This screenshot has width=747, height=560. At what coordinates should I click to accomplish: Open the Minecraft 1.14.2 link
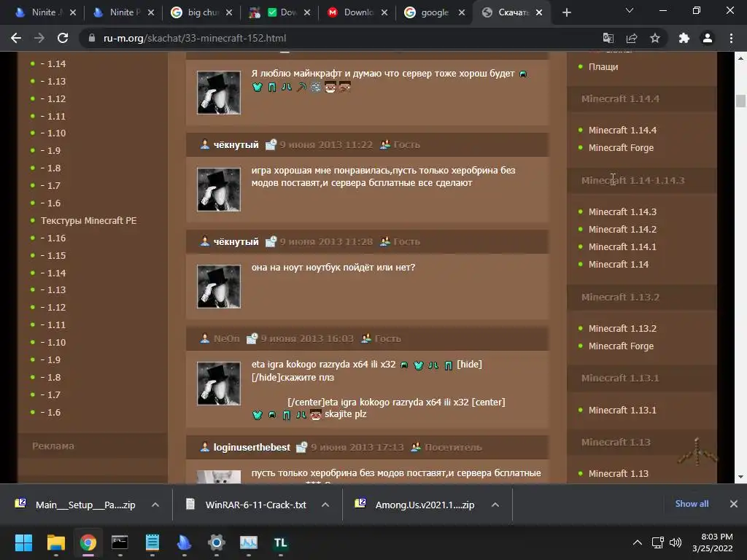click(622, 230)
